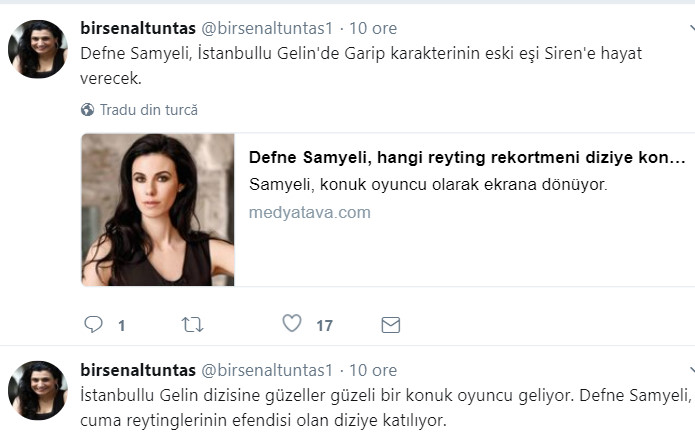Open the first tweet's 10 ore timestamp
Screen dimensions: 695x439
370,29
